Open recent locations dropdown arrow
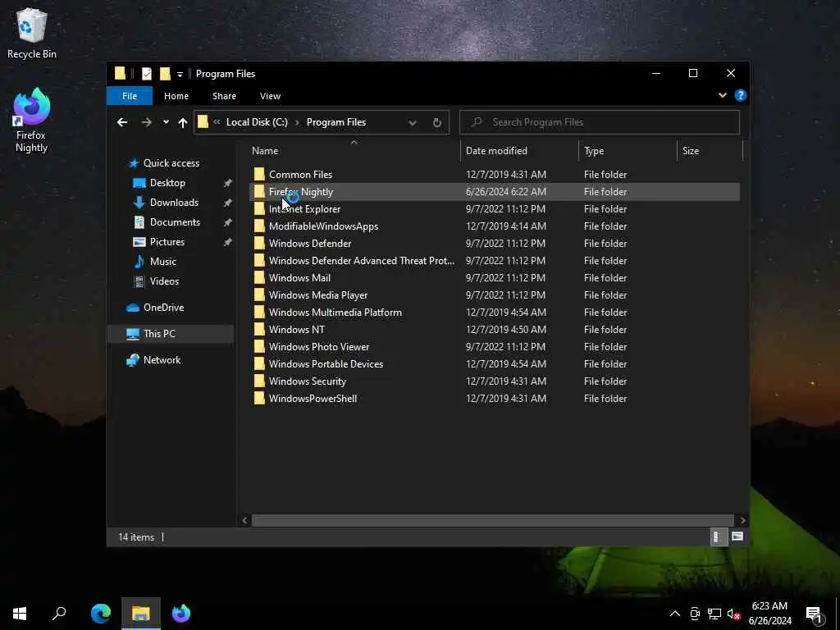 click(x=166, y=122)
